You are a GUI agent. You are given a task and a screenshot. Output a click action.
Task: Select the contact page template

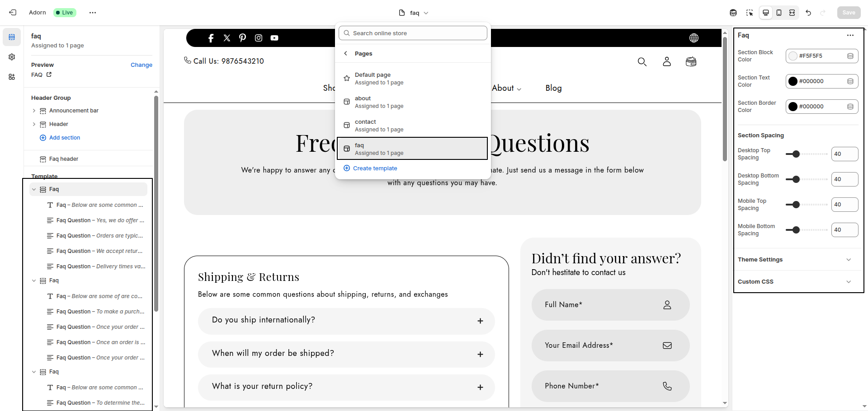[412, 126]
